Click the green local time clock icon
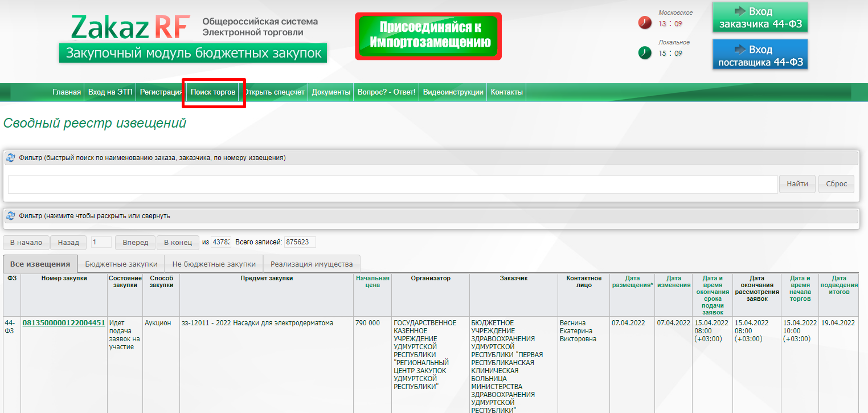Image resolution: width=868 pixels, height=413 pixels. tap(645, 53)
